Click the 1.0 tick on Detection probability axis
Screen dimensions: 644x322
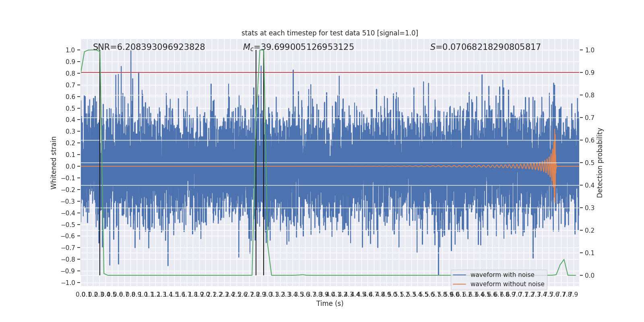pos(590,50)
